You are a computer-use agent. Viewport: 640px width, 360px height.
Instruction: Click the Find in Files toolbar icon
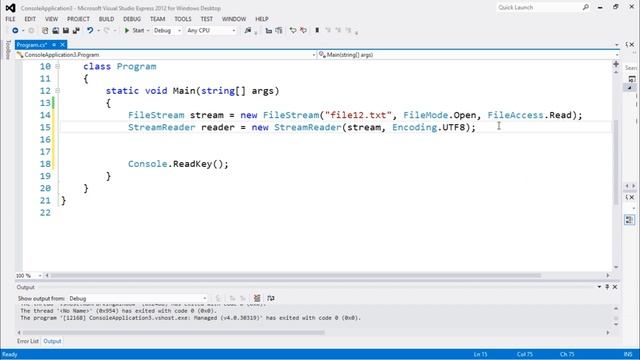pos(248,31)
